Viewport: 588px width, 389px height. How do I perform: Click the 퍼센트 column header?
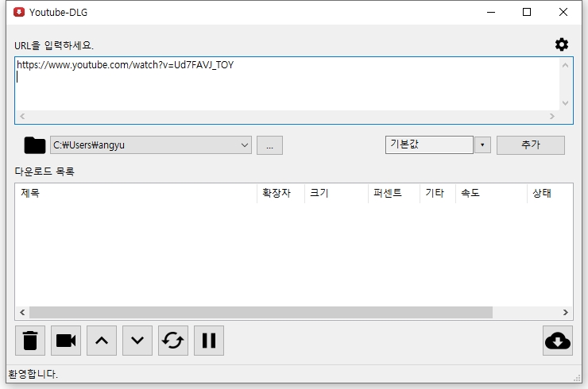coord(394,193)
